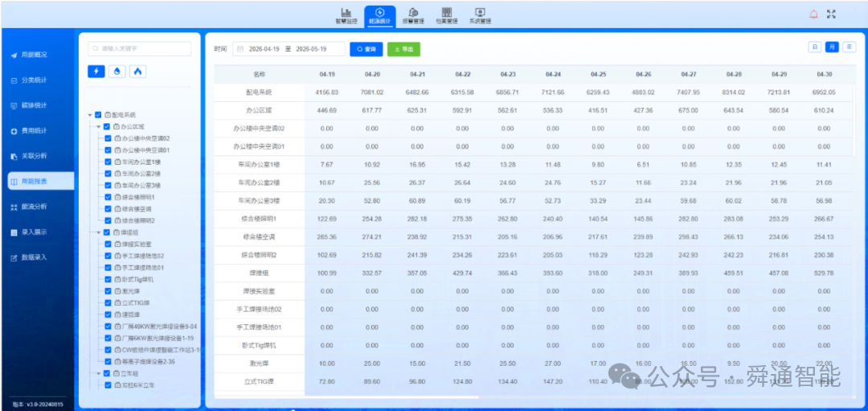Open 用能概况 from the sidebar icon
868x411 pixels.
[x=14, y=55]
